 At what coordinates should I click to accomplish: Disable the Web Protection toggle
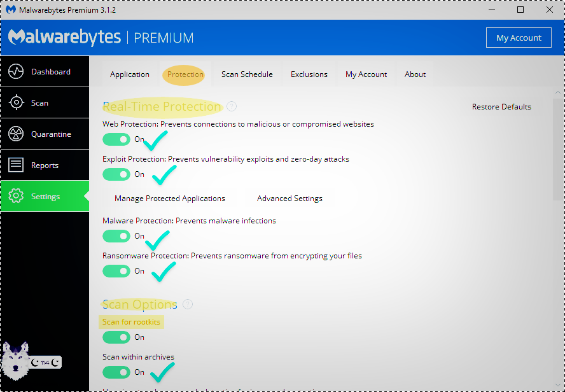point(116,139)
